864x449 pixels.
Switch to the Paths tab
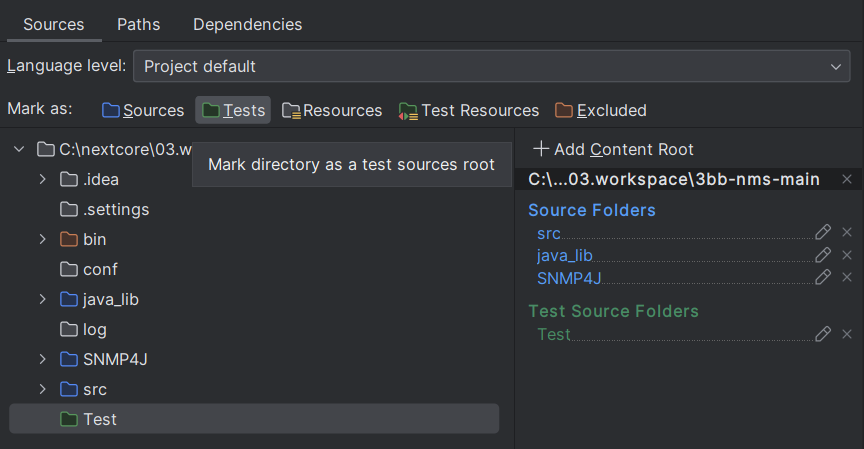138,24
